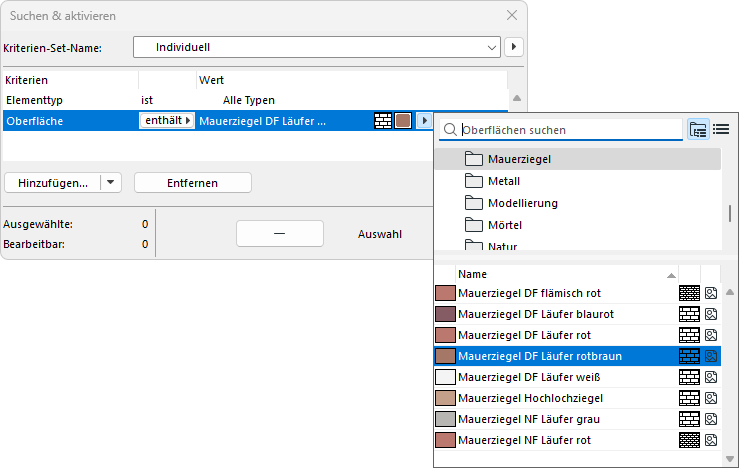The width and height of the screenshot is (739, 468).
Task: Click the Entfernen button
Action: point(192,183)
